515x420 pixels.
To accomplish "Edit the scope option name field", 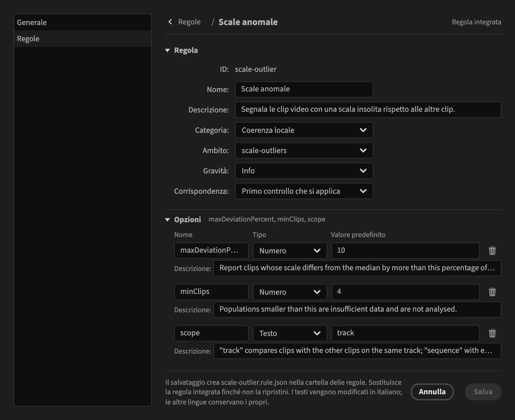I will pos(211,333).
